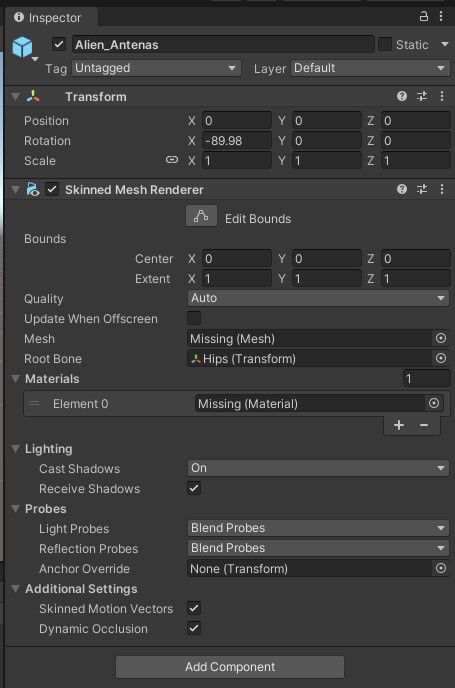This screenshot has height=688, width=455.
Task: Click the blue cube GameObject icon
Action: click(22, 47)
